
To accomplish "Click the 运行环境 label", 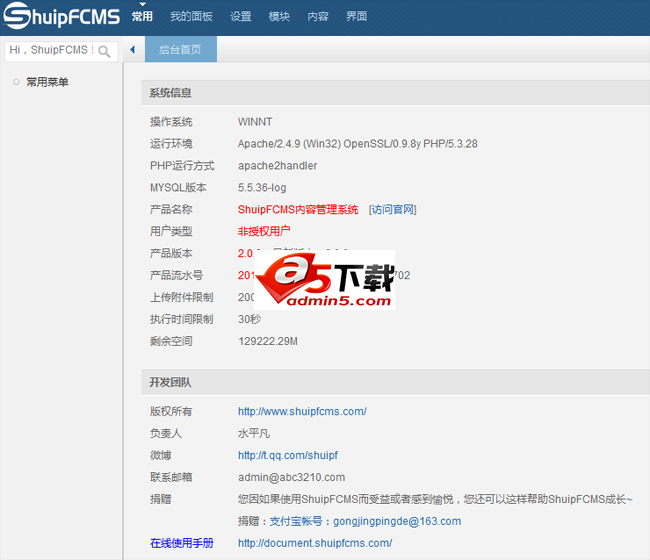I will [x=171, y=144].
